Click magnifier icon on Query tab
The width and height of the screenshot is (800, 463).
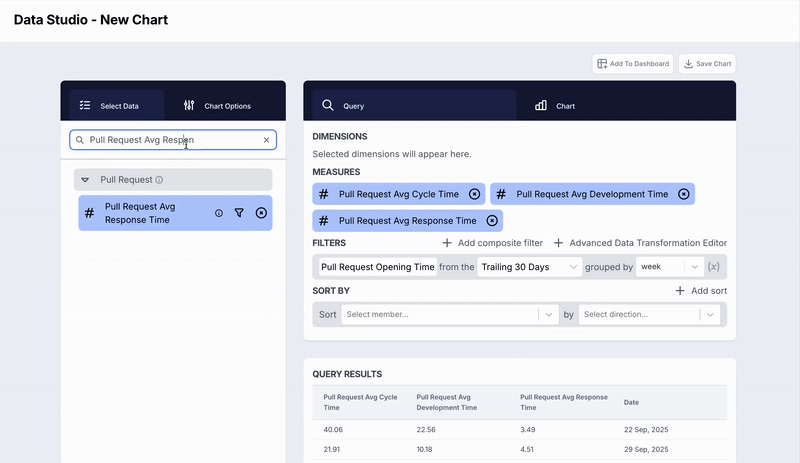coord(328,105)
